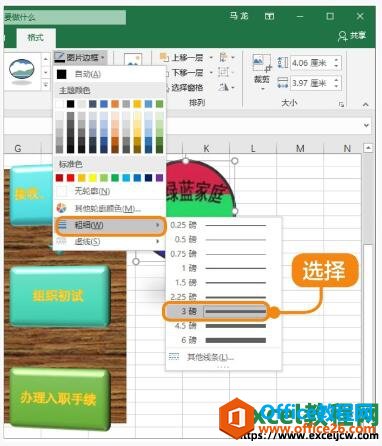Click the black 自动 color box
The height and width of the screenshot is (446, 382).
point(61,74)
